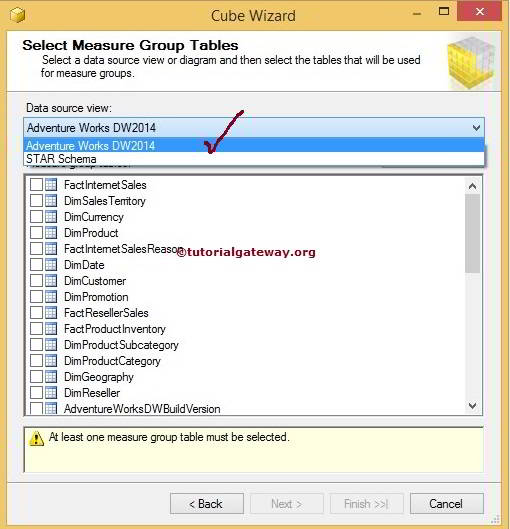Image resolution: width=510 pixels, height=529 pixels.
Task: Check the FactInternetSalesReason checkbox
Action: [x=36, y=249]
